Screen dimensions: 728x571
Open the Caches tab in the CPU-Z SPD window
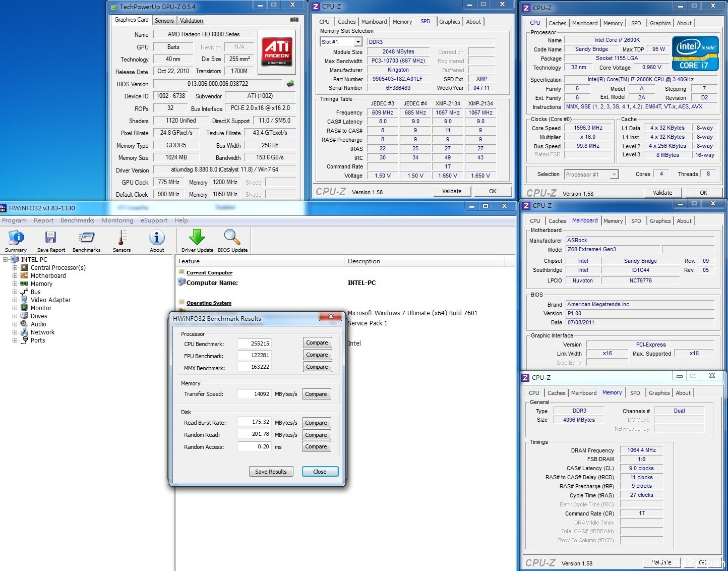point(347,22)
